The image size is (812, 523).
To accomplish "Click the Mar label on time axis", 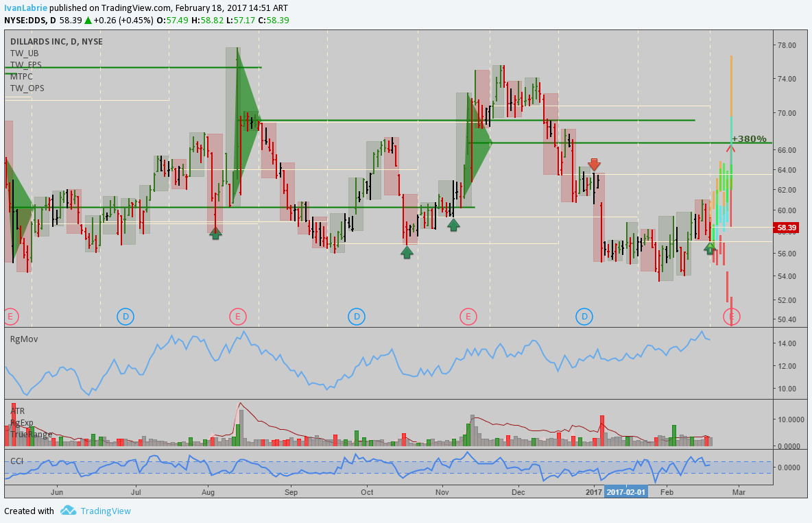I will tap(739, 492).
